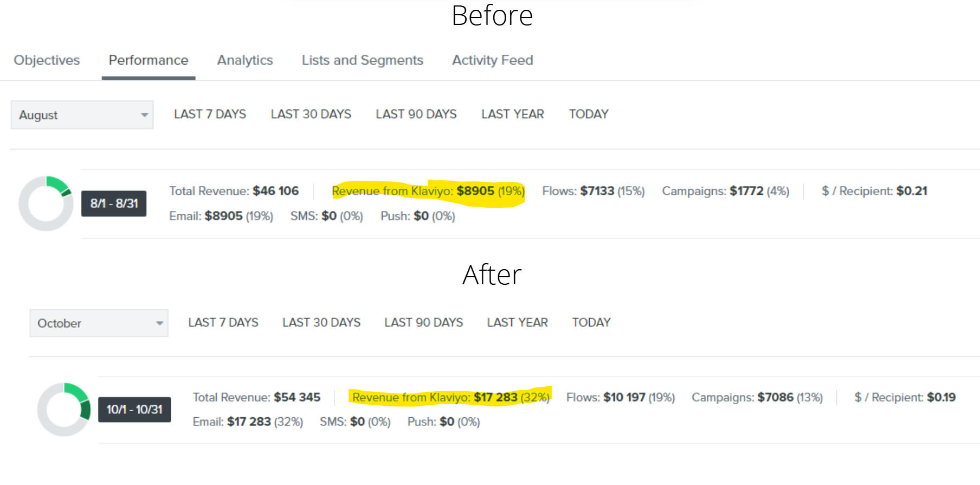Click the August dropdown arrow
Image resolution: width=980 pixels, height=485 pixels.
(x=144, y=115)
